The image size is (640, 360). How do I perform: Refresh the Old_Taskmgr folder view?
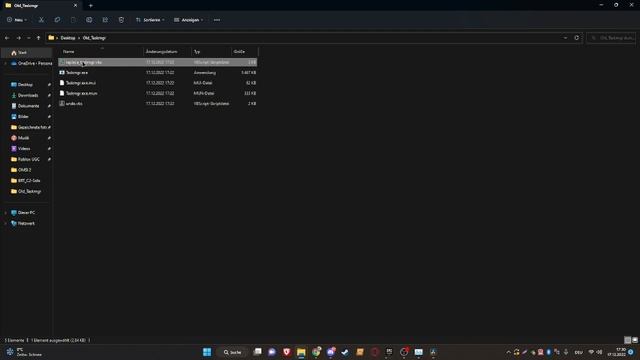tap(576, 38)
